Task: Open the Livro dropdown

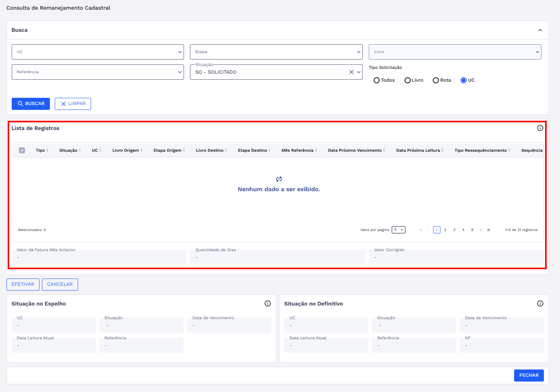Action: (455, 52)
